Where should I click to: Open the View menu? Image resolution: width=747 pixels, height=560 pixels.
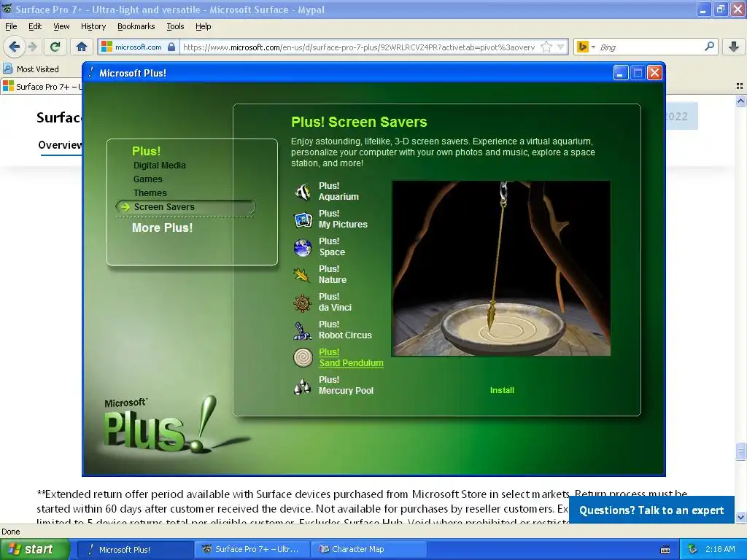[x=61, y=26]
